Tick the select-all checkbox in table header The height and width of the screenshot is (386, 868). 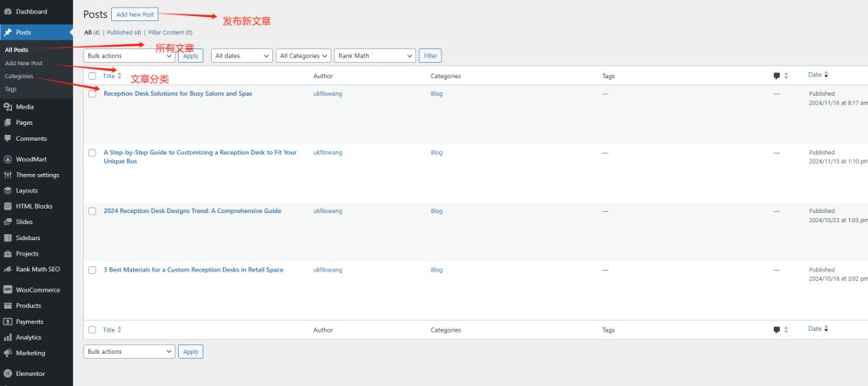point(92,76)
